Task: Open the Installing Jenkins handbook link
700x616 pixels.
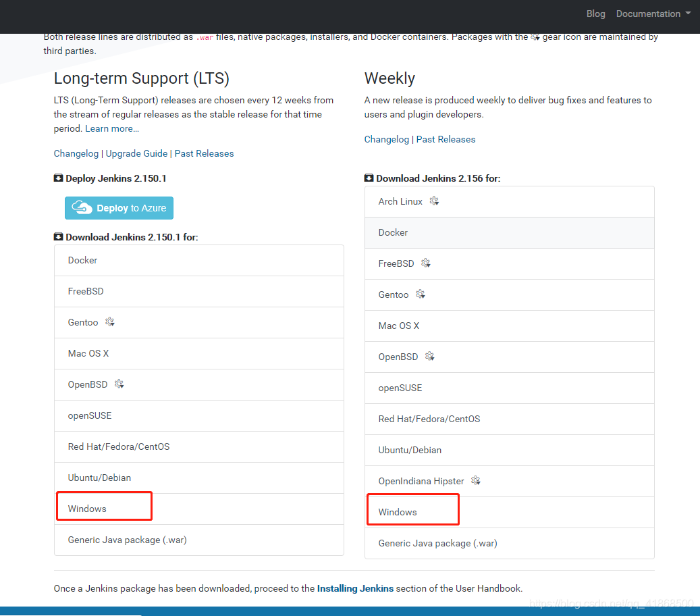Action: click(x=355, y=589)
